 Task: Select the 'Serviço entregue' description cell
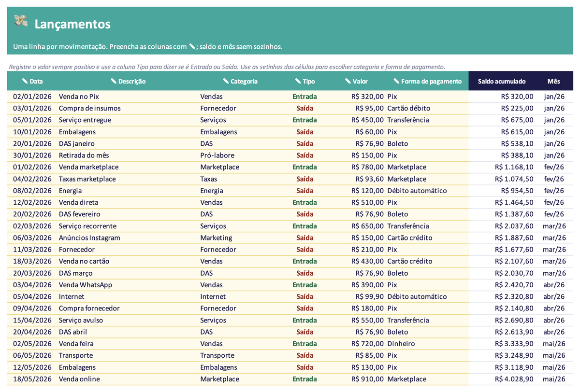(128, 120)
